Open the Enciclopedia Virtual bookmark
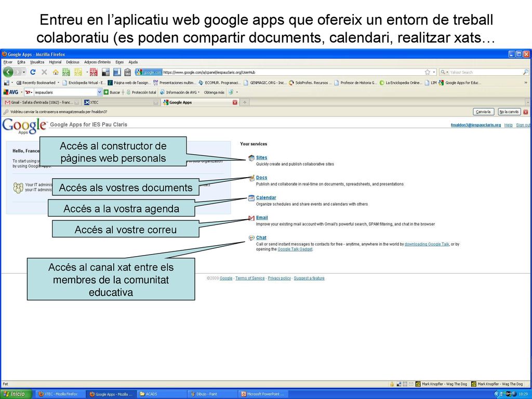The width and height of the screenshot is (532, 399). 84,83
